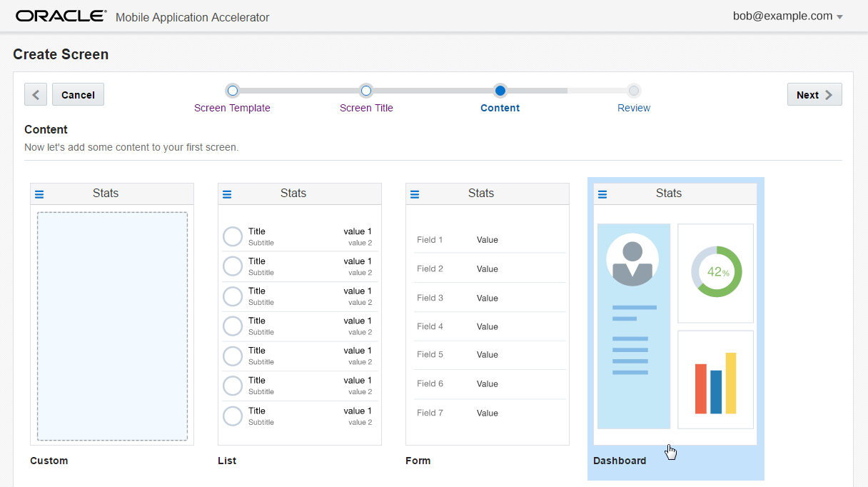868x487 pixels.
Task: Go to the Review step label
Action: point(634,108)
